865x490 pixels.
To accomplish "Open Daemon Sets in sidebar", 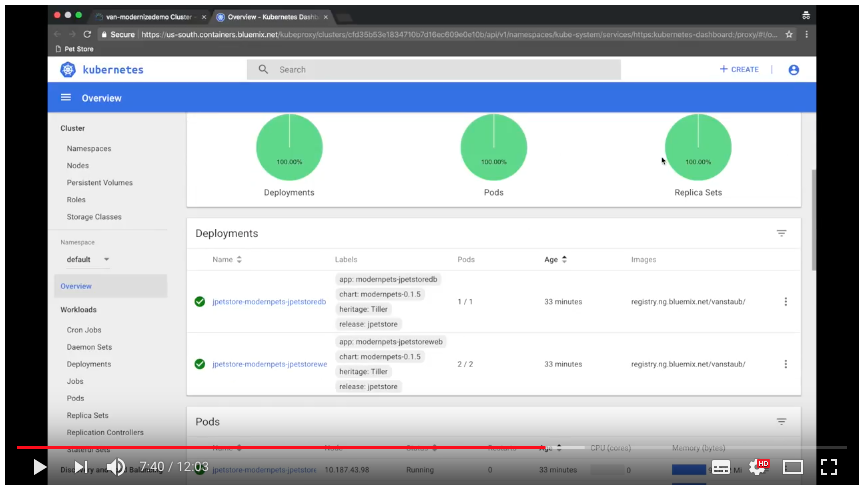I will point(89,347).
